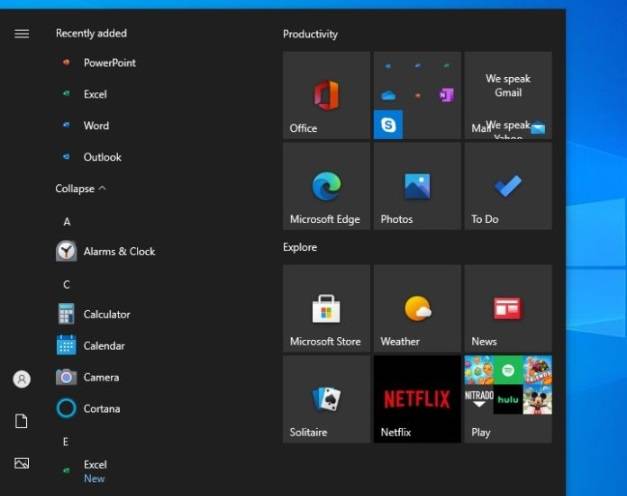
Task: Open the Mail live tile
Action: coord(508,95)
